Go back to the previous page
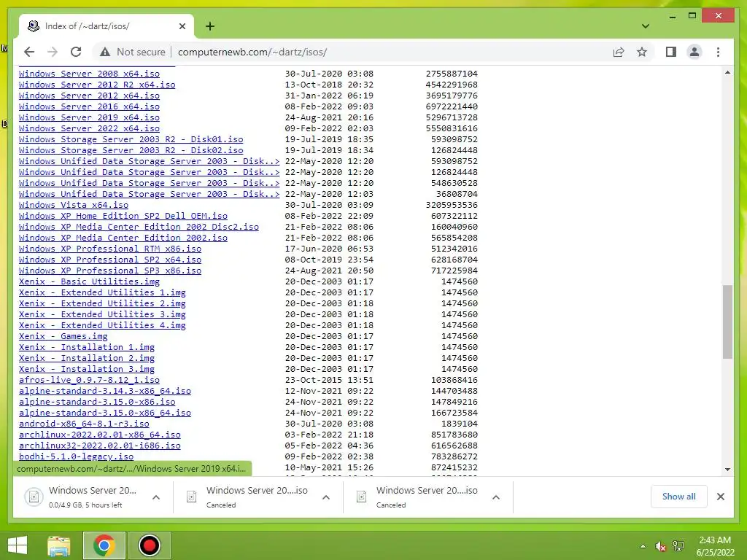747x560 pixels. click(x=29, y=52)
